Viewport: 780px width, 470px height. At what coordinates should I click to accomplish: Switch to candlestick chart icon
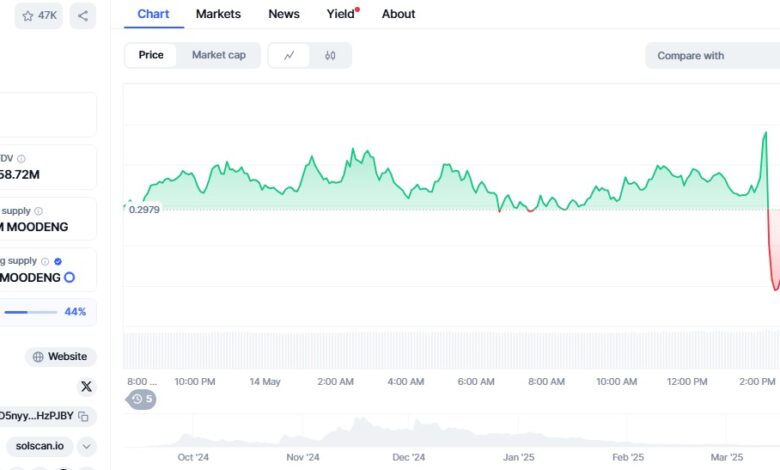[x=330, y=55]
